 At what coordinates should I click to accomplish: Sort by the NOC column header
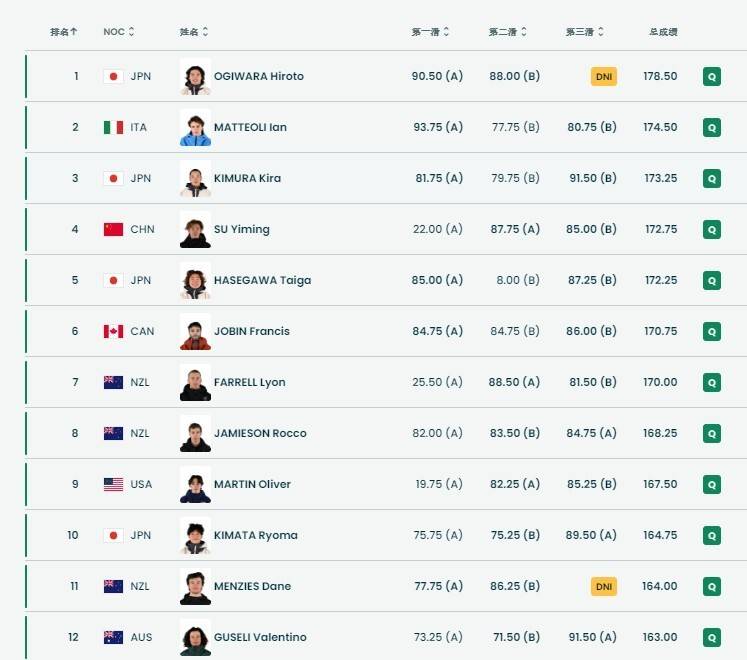[x=119, y=32]
